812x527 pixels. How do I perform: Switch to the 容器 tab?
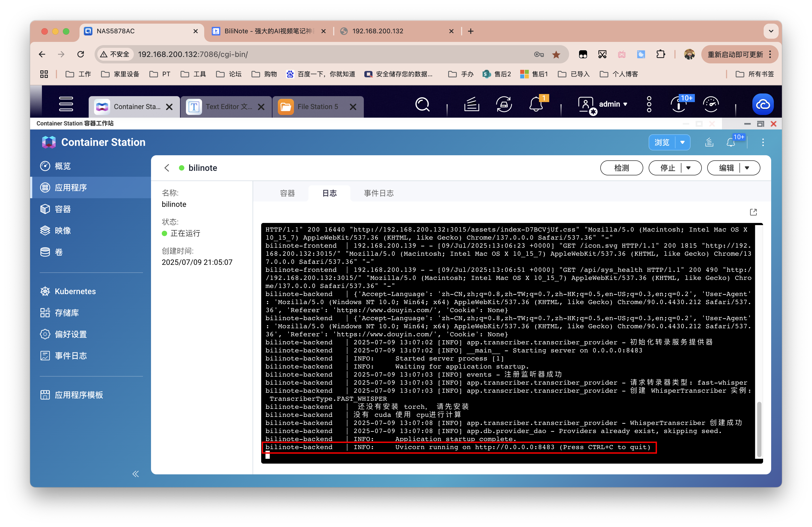[x=287, y=193]
